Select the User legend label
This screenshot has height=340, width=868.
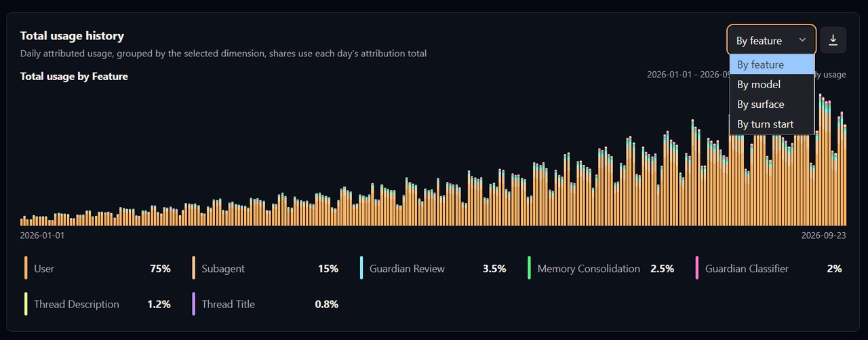point(44,269)
